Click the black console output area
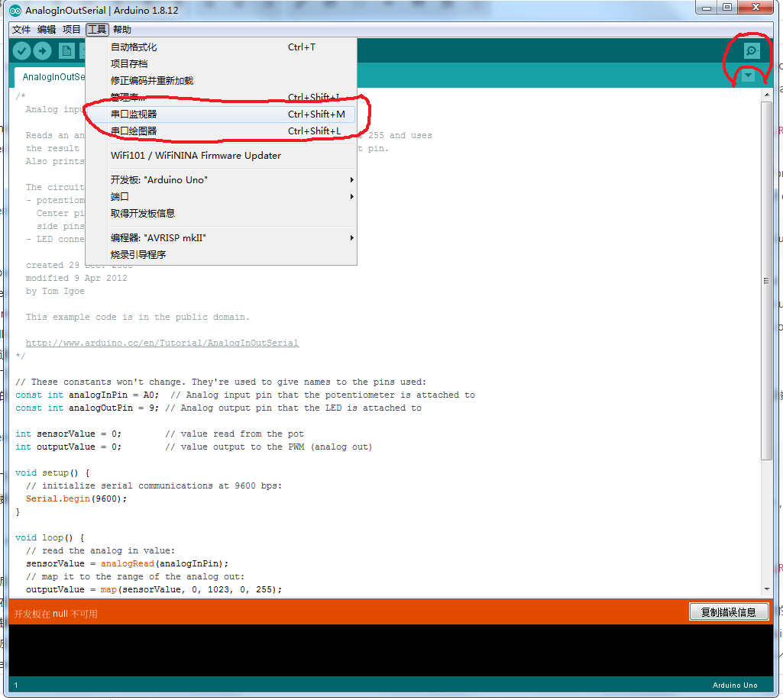783x700 pixels. 391,650
